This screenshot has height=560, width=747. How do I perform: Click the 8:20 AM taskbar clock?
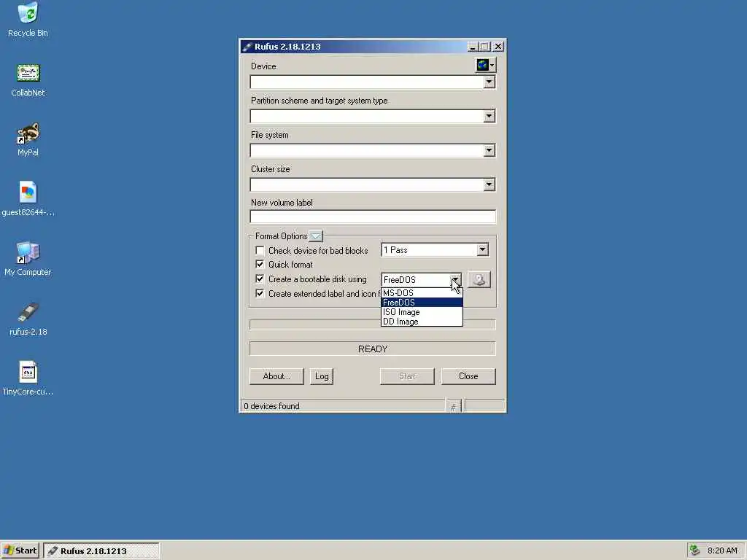pyautogui.click(x=722, y=551)
